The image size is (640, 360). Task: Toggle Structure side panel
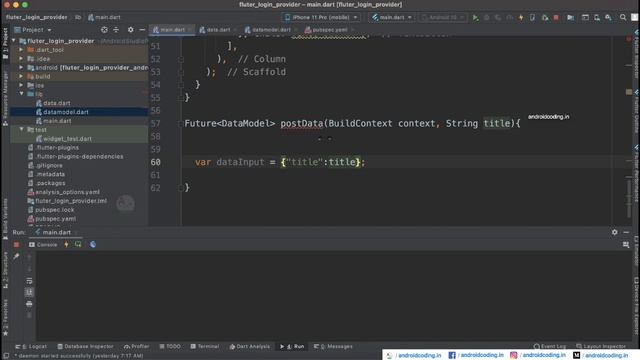click(5, 271)
